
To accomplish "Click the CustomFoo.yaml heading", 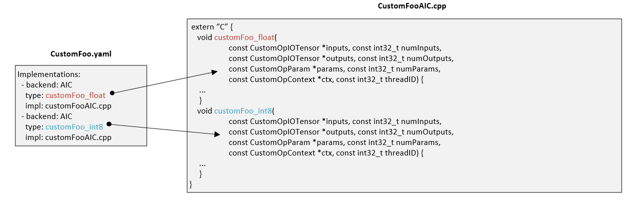I will 81,54.
